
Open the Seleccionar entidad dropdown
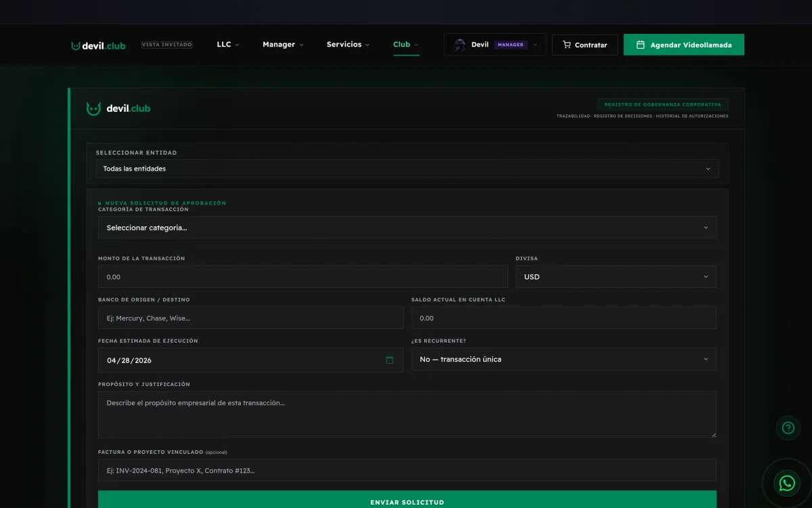click(406, 169)
